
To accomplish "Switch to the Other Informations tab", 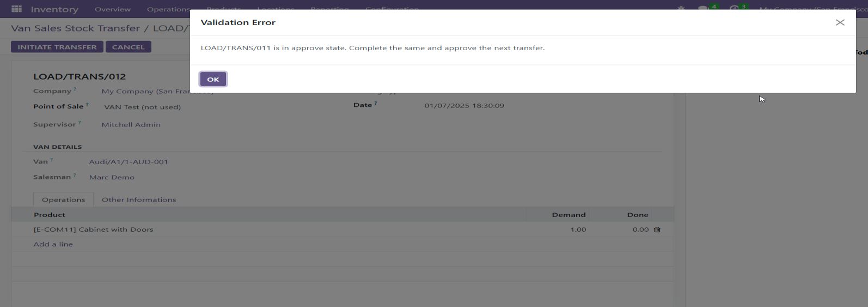I will pos(139,200).
